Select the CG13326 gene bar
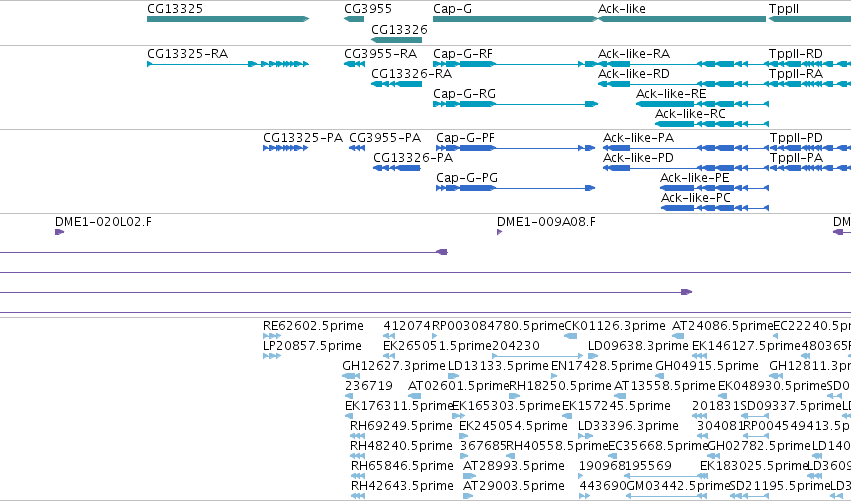Image resolution: width=851 pixels, height=501 pixels. (x=396, y=40)
